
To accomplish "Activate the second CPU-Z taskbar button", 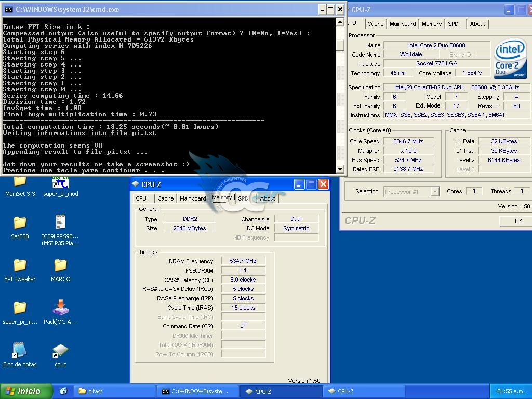I will point(364,391).
